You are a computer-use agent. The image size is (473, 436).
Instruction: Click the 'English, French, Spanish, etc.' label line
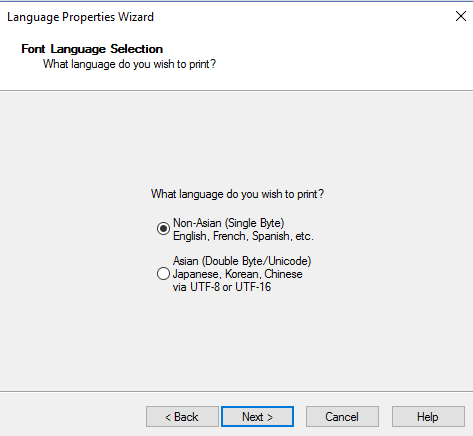(x=243, y=236)
